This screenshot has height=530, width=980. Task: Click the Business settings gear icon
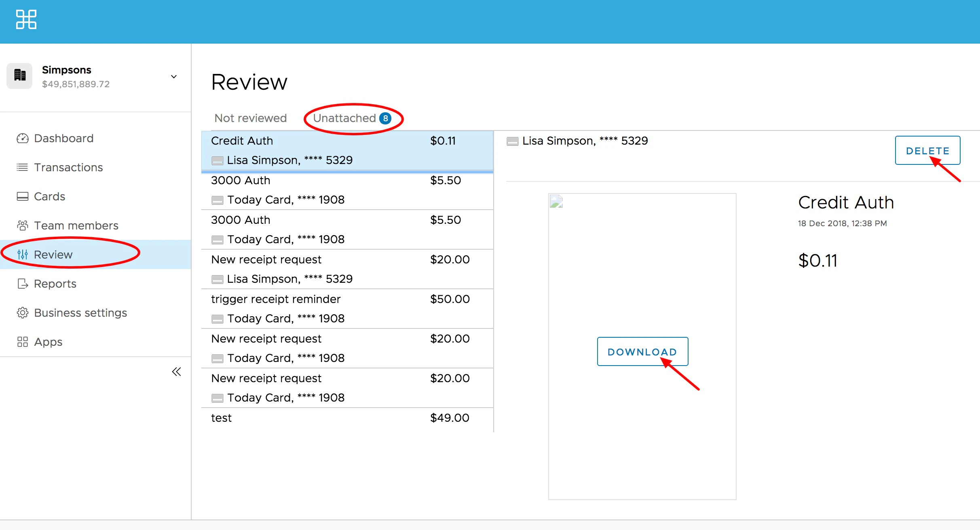(x=22, y=313)
